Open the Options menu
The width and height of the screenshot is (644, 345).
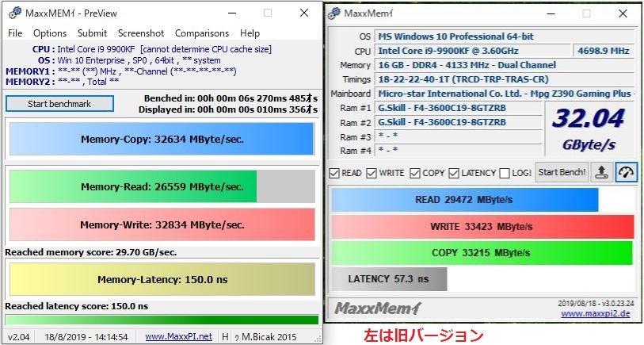[50, 33]
